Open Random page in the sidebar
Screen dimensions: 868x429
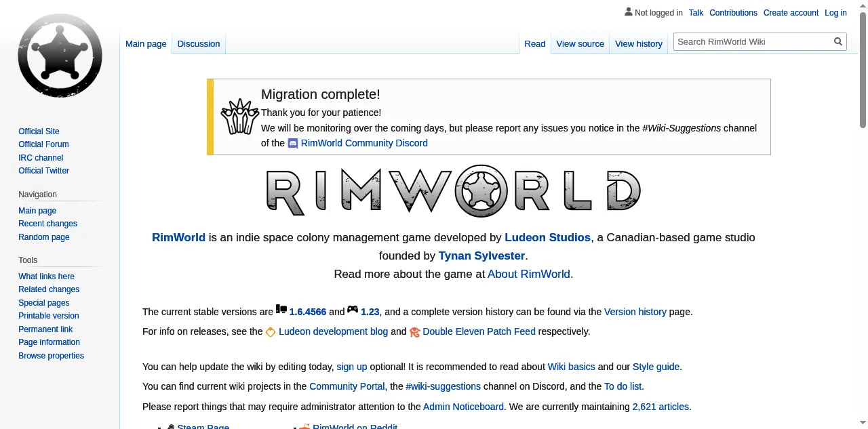[43, 237]
